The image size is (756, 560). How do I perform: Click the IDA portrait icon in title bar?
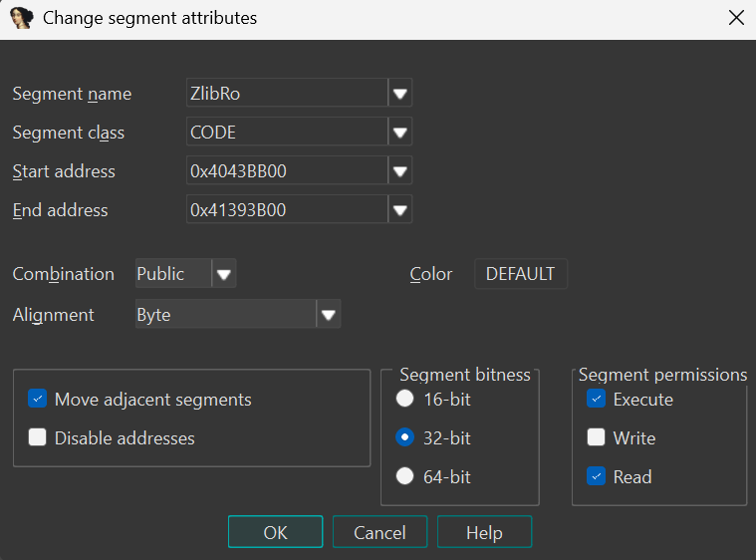[x=22, y=18]
